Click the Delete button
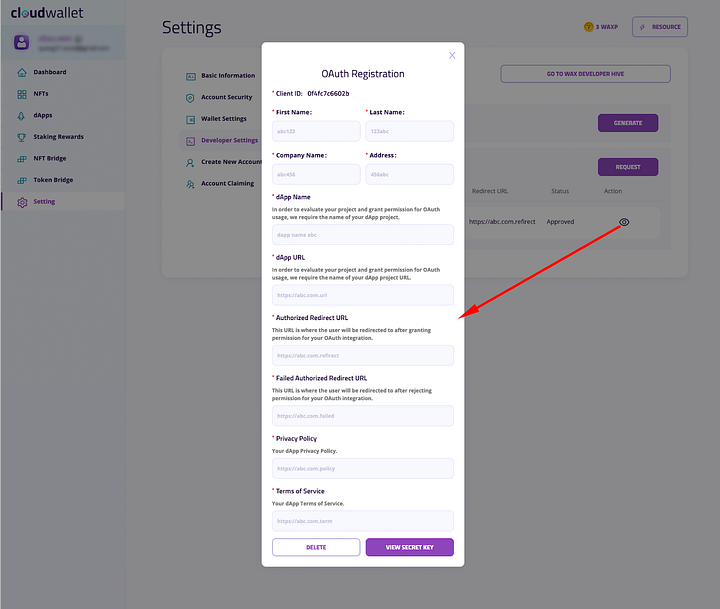 (x=316, y=547)
